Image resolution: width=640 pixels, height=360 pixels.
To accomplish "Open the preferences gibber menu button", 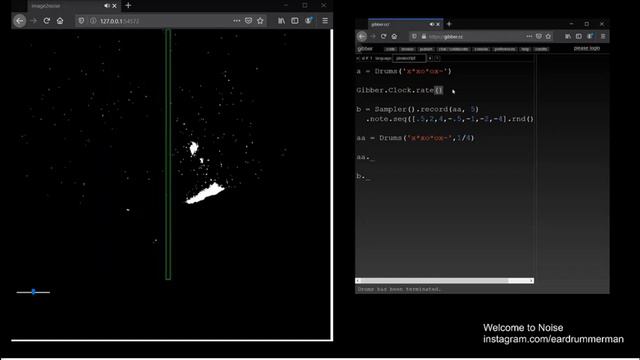I will coord(504,49).
